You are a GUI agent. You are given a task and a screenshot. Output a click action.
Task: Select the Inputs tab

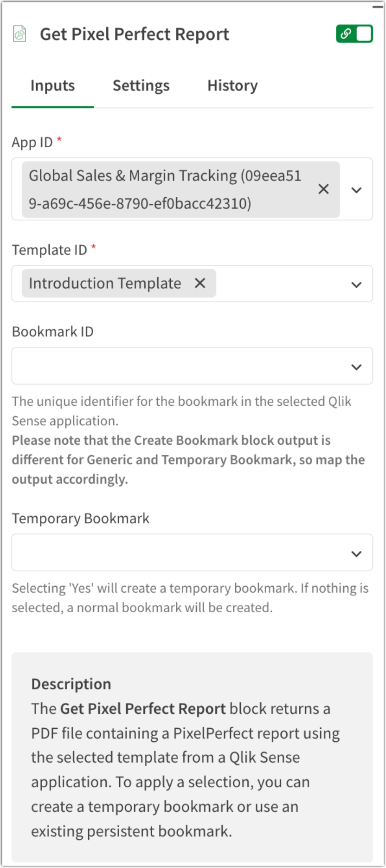coord(52,85)
